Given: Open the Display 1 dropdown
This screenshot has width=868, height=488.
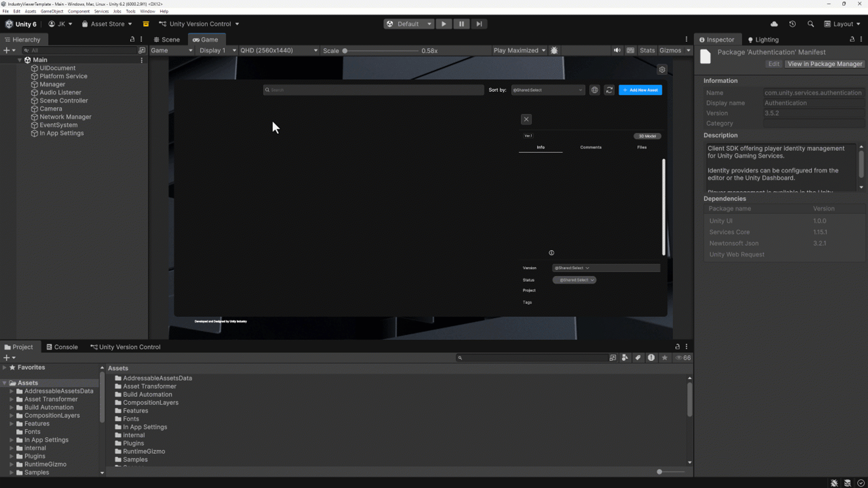Looking at the screenshot, I should (217, 50).
